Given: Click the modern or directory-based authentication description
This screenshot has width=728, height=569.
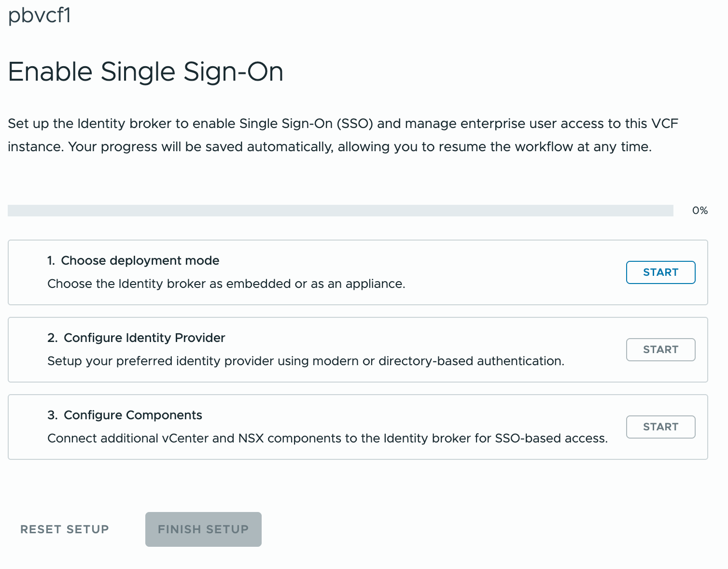Looking at the screenshot, I should tap(306, 361).
